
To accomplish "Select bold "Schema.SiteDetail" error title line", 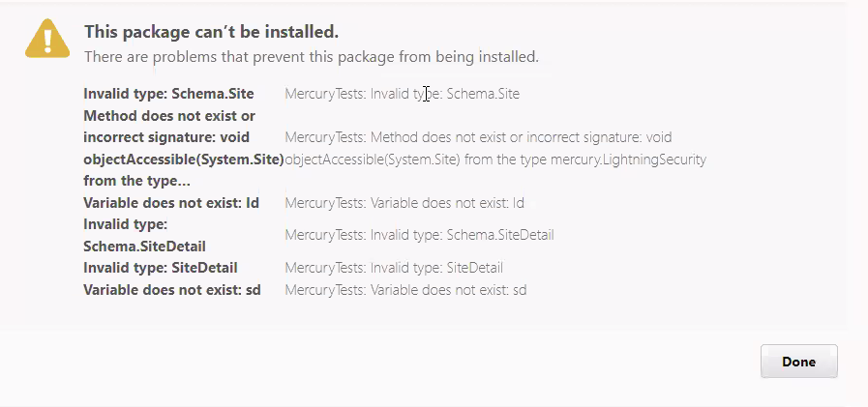I will coord(144,247).
